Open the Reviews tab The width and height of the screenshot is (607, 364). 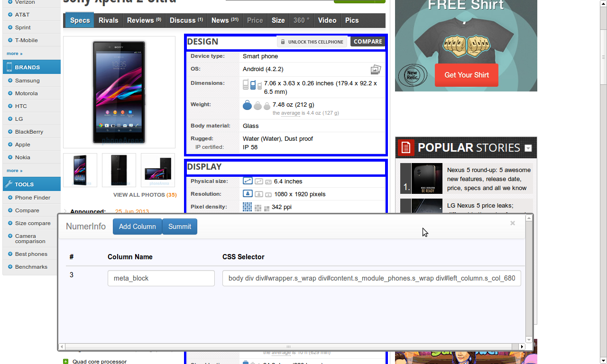pos(144,20)
